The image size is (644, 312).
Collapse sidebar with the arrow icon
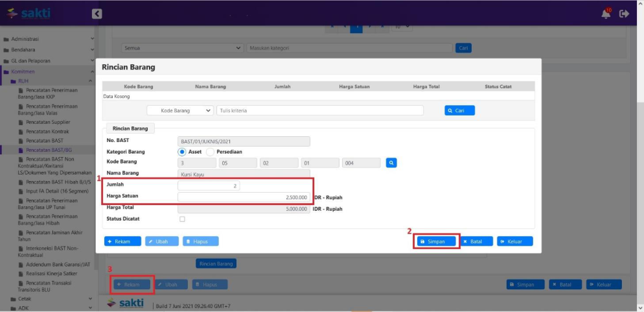pos(97,13)
